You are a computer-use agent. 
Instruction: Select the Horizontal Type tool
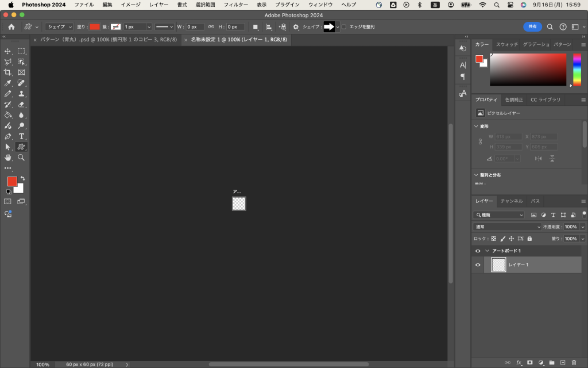21,136
